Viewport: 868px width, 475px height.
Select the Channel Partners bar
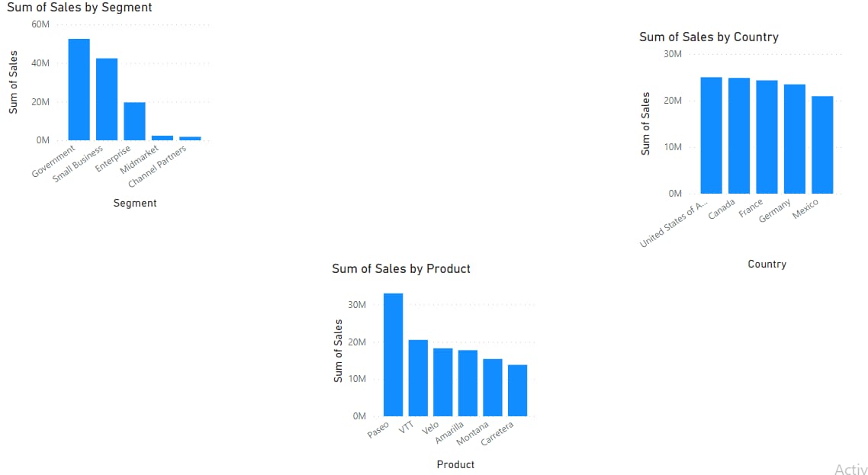[190, 139]
